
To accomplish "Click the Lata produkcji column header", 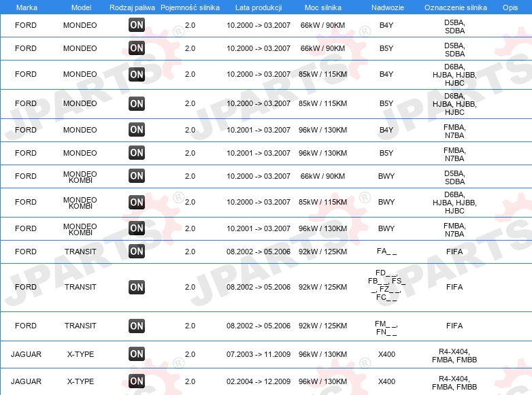I will click(259, 7).
